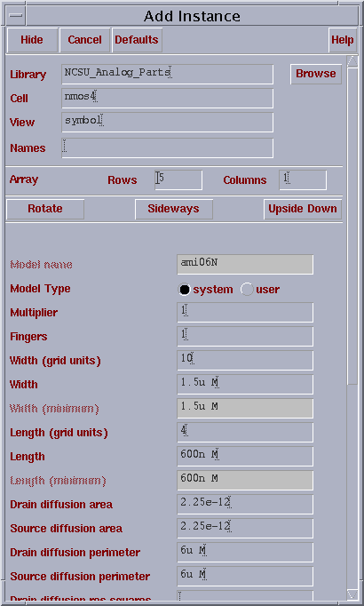Viewport: 364px width, 606px height.
Task: Click the Array Columns field
Action: [x=303, y=180]
